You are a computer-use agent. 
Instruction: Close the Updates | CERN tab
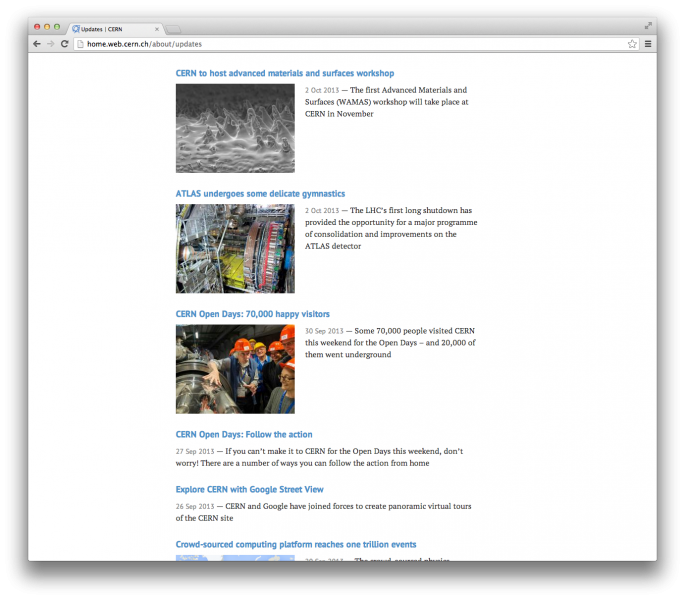157,29
